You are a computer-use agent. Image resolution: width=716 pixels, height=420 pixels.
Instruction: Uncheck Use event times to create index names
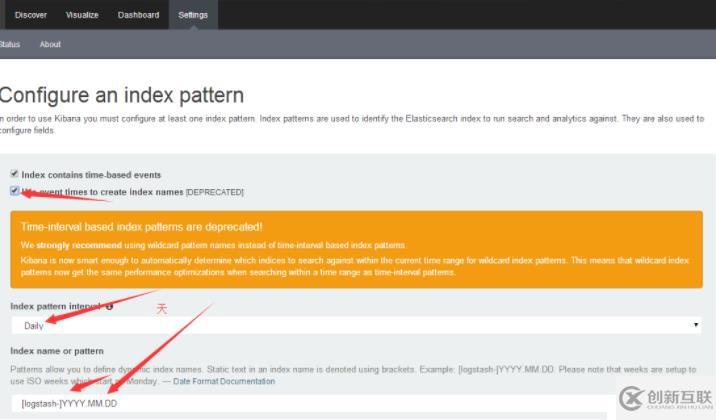pos(14,191)
